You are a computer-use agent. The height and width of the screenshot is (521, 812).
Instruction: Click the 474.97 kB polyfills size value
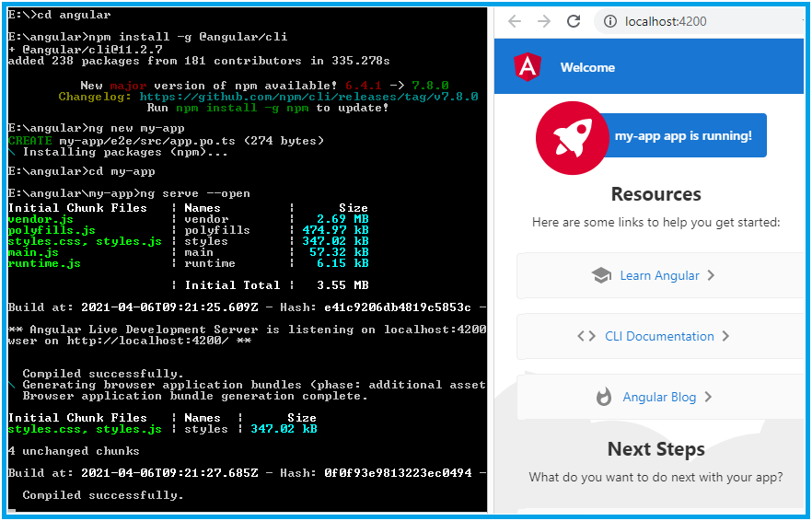pyautogui.click(x=335, y=230)
